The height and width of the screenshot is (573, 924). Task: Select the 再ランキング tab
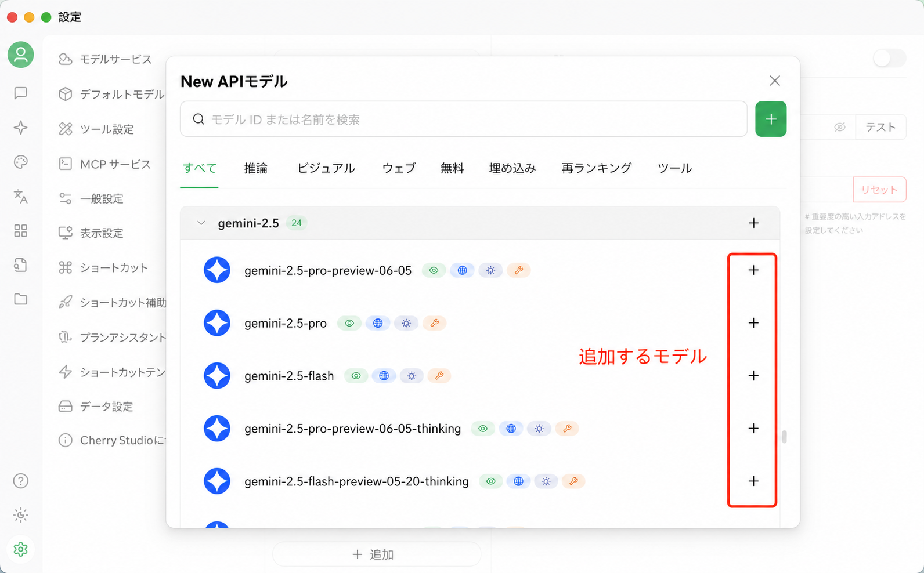coord(597,168)
